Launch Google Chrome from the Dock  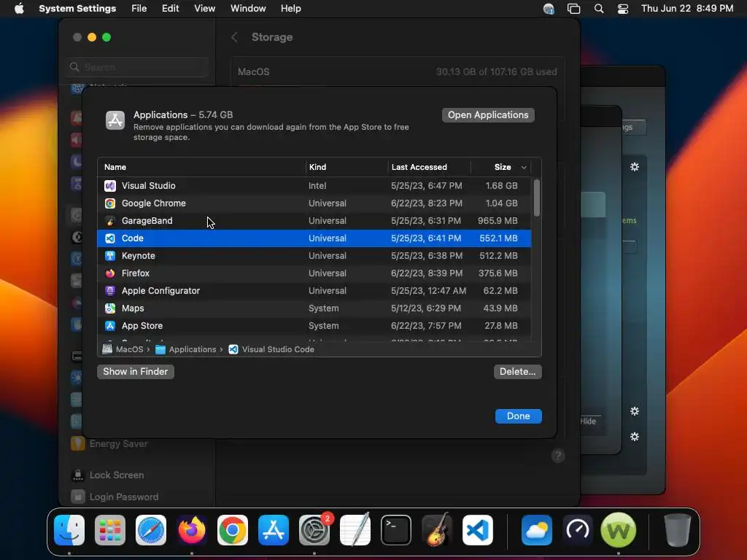pyautogui.click(x=233, y=530)
